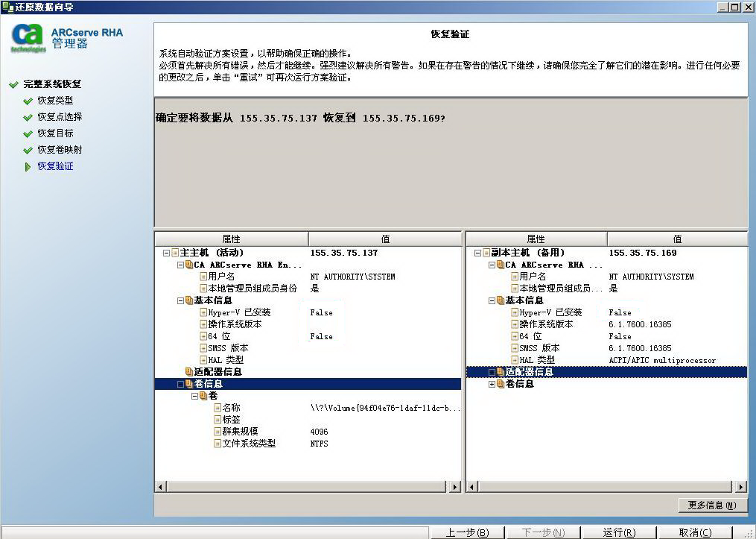Click the property icon beside replica HAL 类型
The height and width of the screenshot is (539, 756).
click(x=515, y=360)
